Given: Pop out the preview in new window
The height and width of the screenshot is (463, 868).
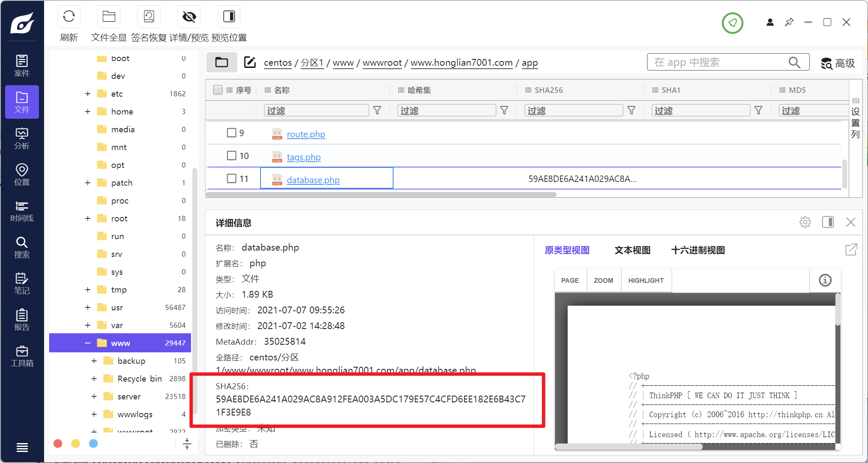Looking at the screenshot, I should click(x=851, y=250).
